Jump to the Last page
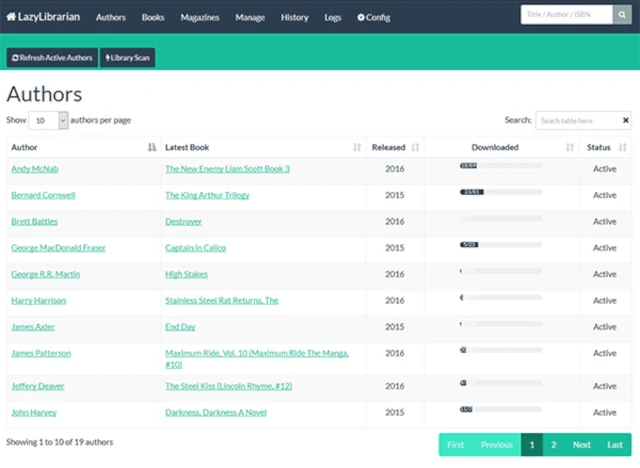 pos(614,444)
